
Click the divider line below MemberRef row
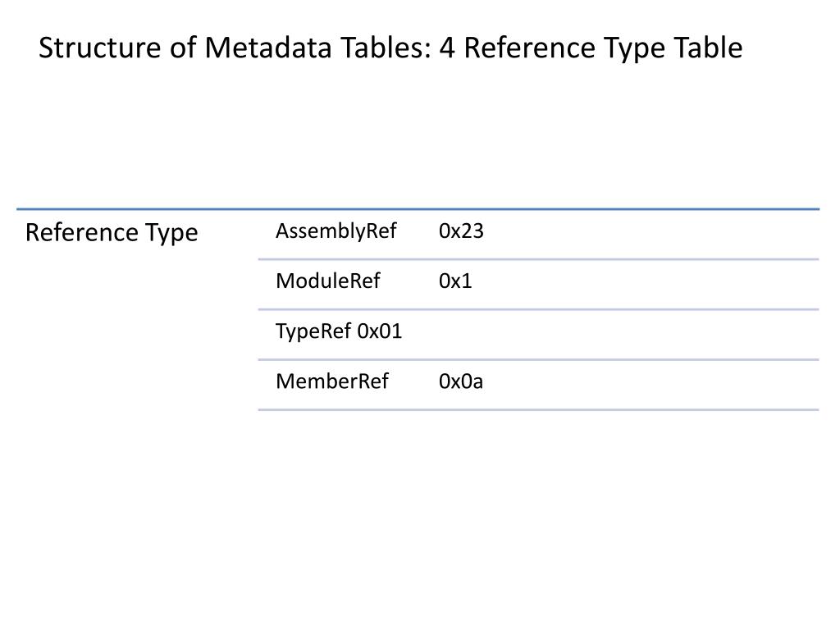coord(538,410)
